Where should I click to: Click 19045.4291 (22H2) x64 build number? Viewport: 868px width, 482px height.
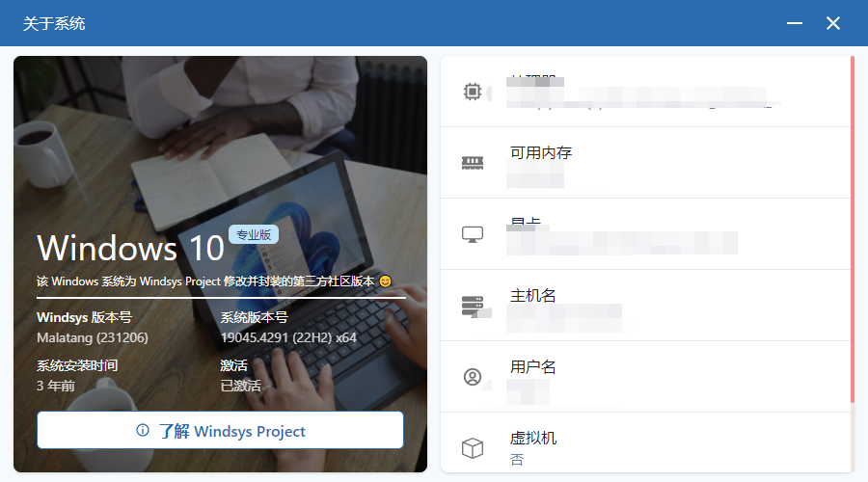click(x=288, y=337)
